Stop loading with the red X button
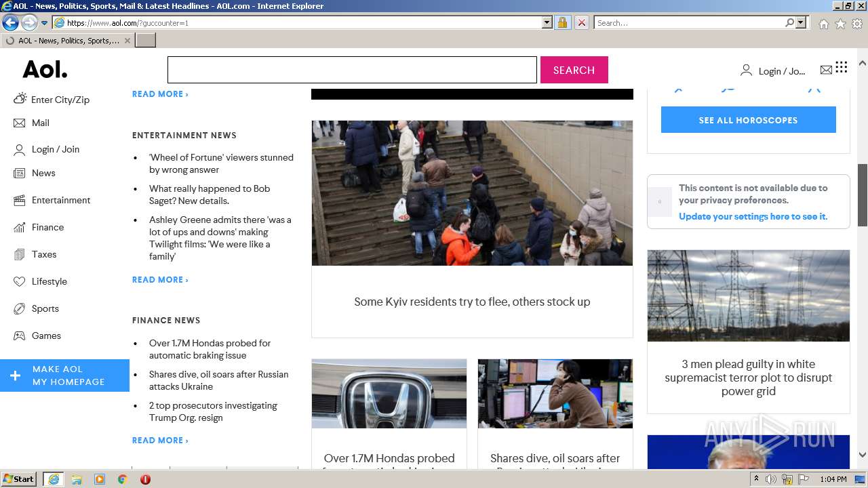 click(581, 22)
